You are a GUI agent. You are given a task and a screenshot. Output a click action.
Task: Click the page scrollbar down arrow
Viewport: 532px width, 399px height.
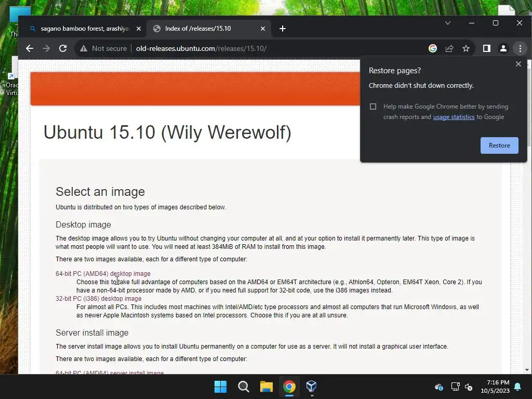click(x=527, y=370)
